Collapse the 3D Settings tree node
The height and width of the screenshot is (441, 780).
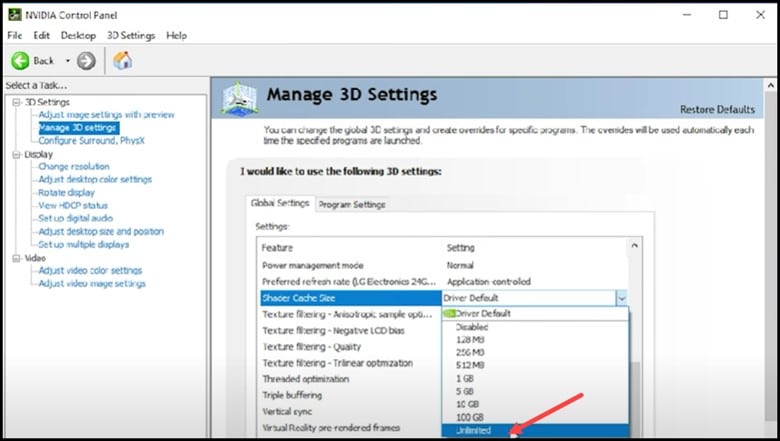point(15,102)
